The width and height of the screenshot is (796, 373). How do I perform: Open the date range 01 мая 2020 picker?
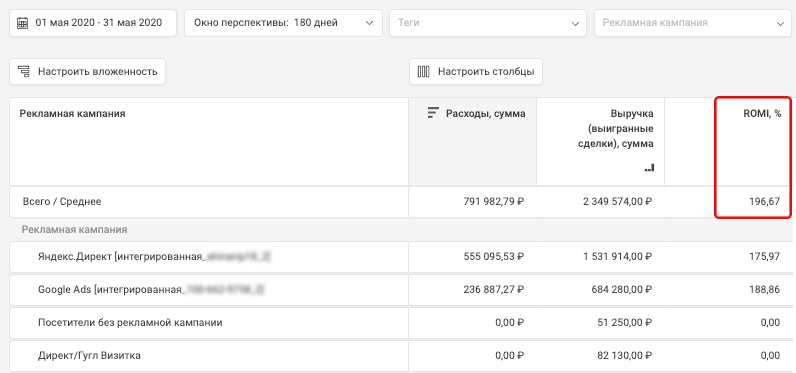(x=93, y=23)
